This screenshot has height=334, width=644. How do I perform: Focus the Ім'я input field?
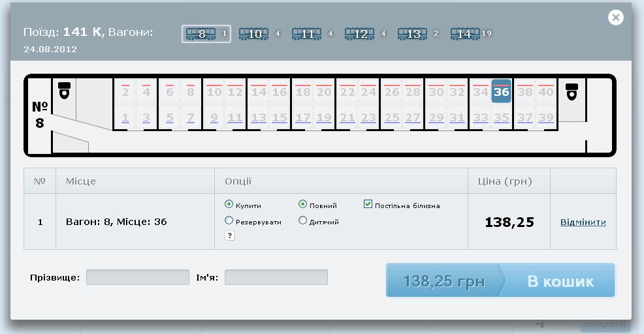(276, 277)
